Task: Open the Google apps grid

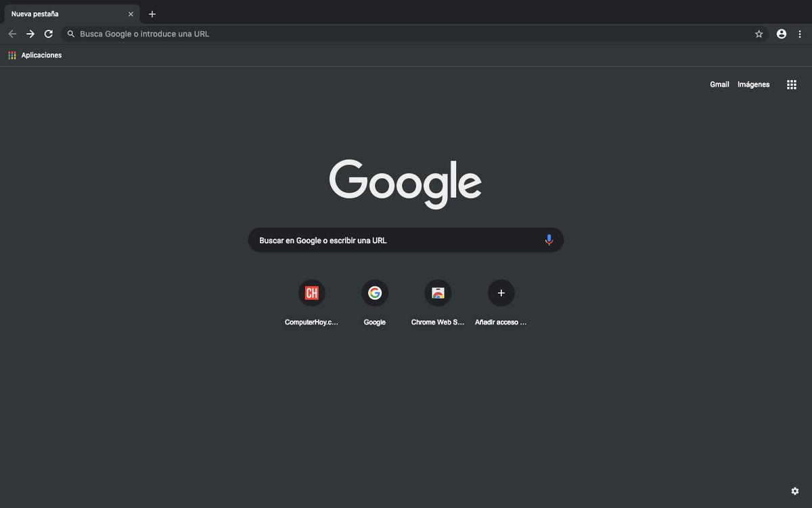Action: pos(791,84)
